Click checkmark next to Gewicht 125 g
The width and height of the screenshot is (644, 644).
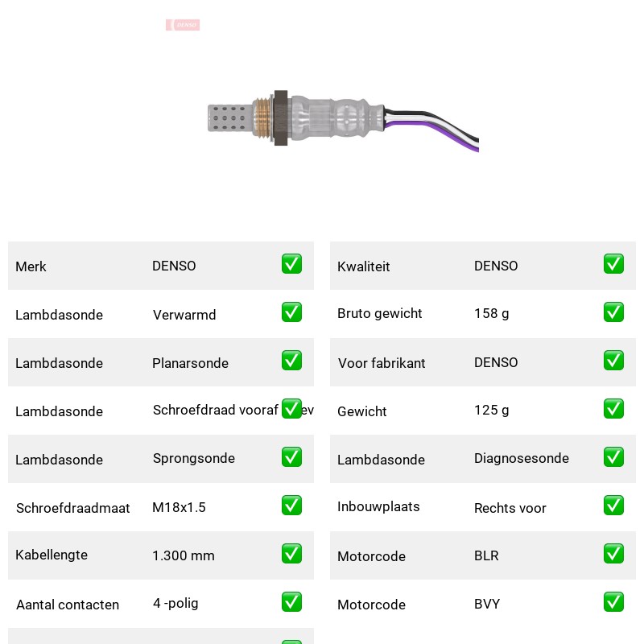click(613, 409)
